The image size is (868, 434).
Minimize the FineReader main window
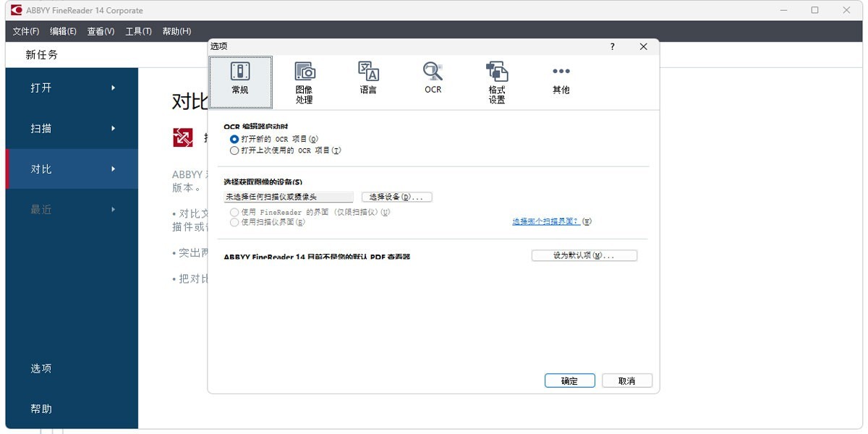tap(784, 10)
